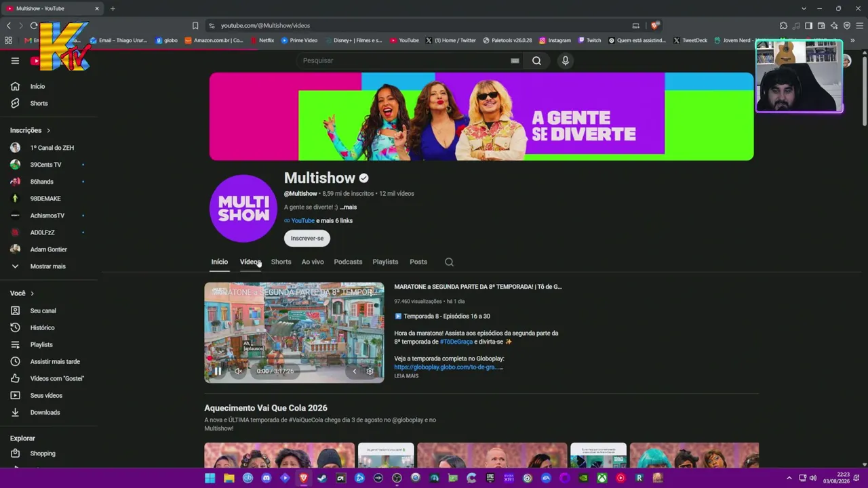This screenshot has height=488, width=868.
Task: Open the Twitch bookmark
Action: pyautogui.click(x=589, y=40)
